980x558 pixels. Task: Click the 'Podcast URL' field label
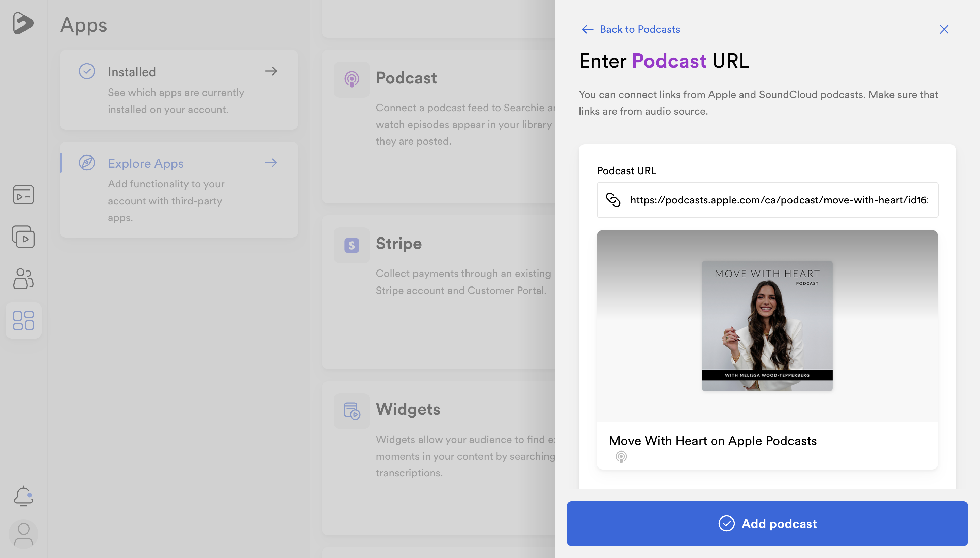click(x=627, y=170)
